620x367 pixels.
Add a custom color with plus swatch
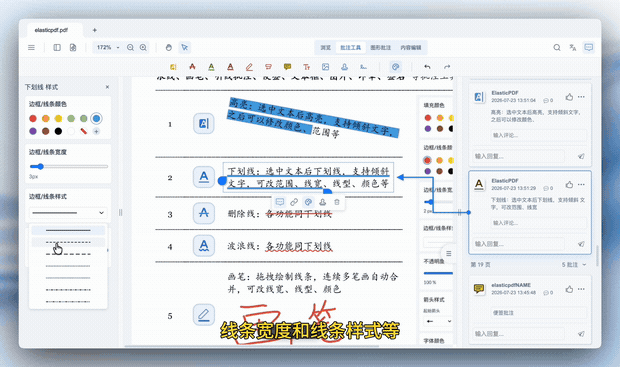(96, 131)
